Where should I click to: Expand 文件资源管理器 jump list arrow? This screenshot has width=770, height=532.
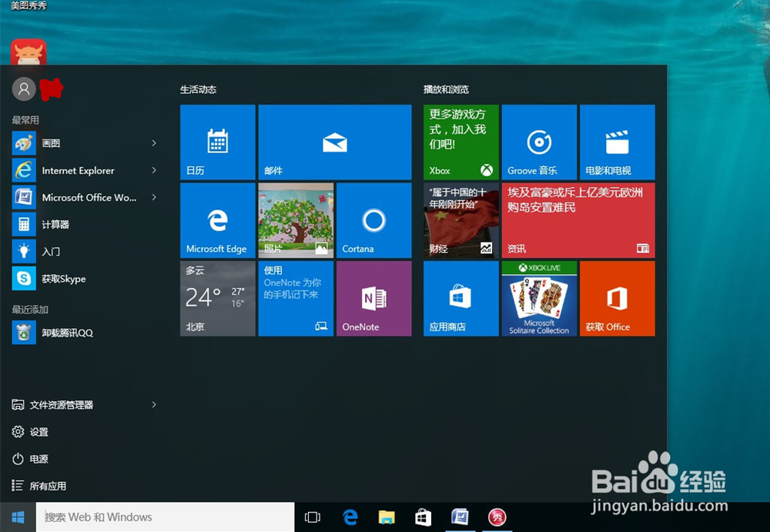[154, 405]
